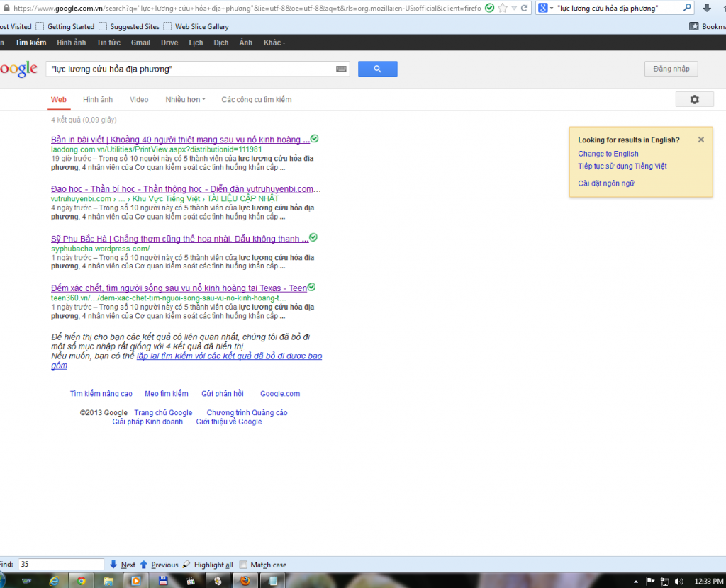
Task: Click the green safety check next to Sỹ Phu Bắc Hà result
Action: 313,238
